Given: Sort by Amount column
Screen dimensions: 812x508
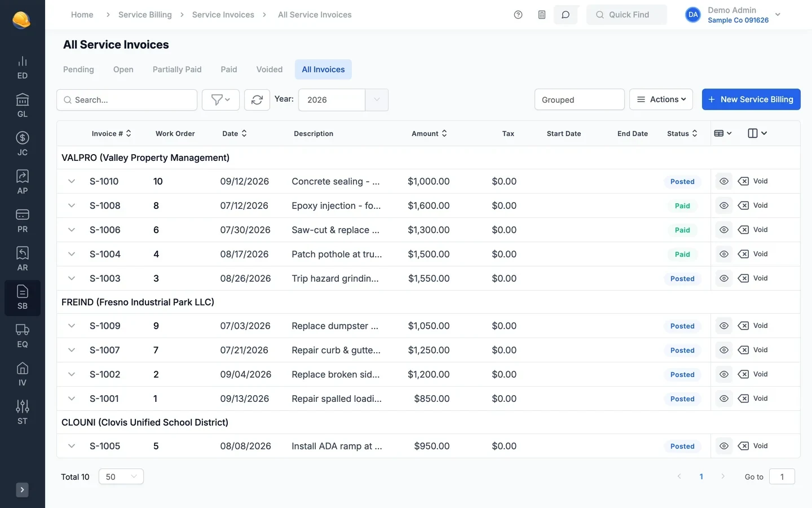Looking at the screenshot, I should (x=429, y=133).
